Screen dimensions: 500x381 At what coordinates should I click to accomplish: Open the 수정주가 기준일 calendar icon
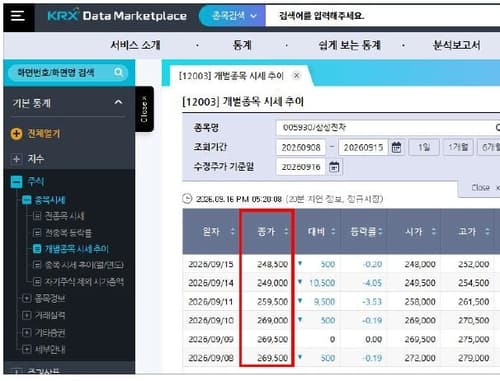click(334, 167)
